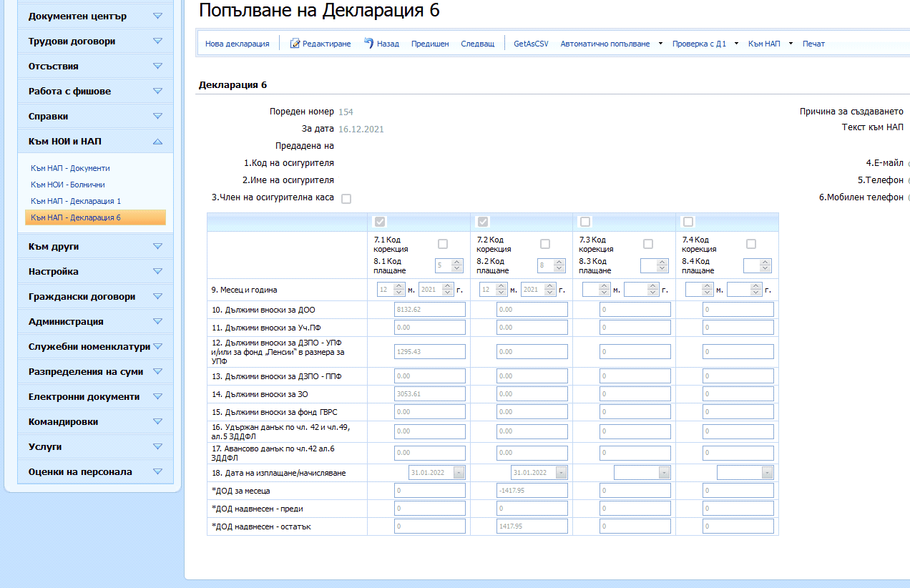Toggle first column header checkbox

click(x=380, y=222)
